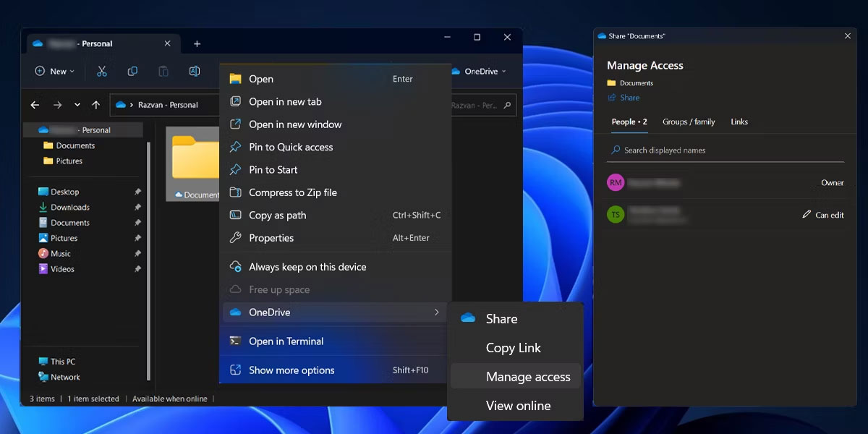Switch to the People tab in Manage Access
The width and height of the screenshot is (868, 434).
[629, 122]
